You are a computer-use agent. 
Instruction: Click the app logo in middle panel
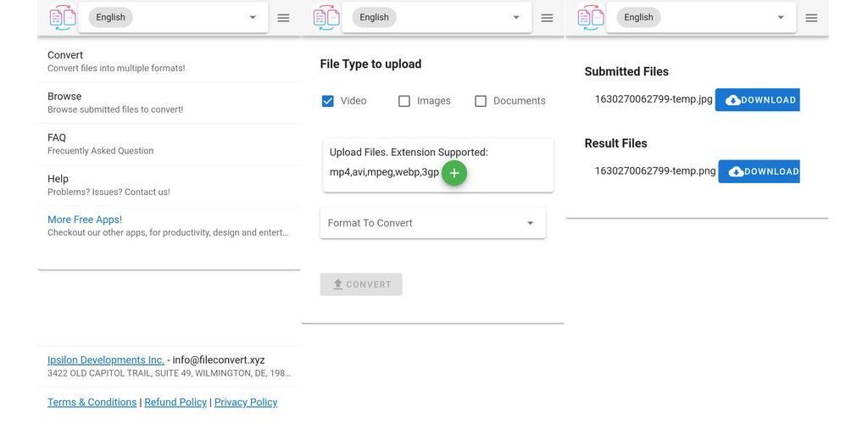click(x=326, y=17)
